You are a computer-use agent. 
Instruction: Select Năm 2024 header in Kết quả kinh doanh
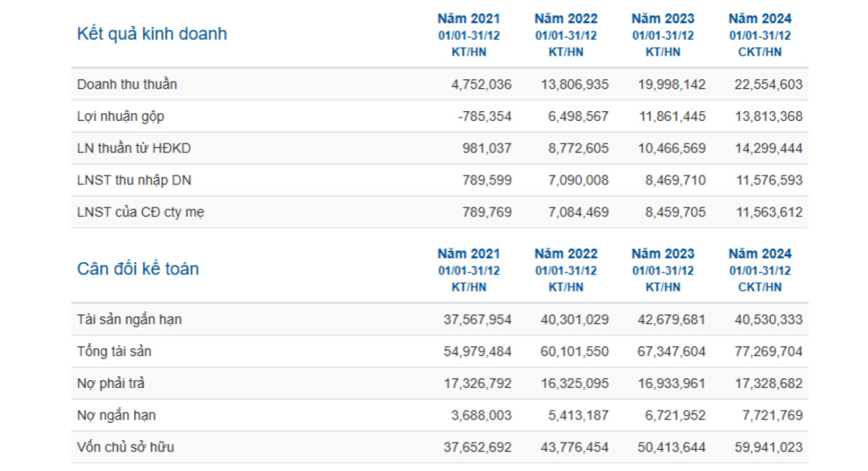(x=760, y=19)
